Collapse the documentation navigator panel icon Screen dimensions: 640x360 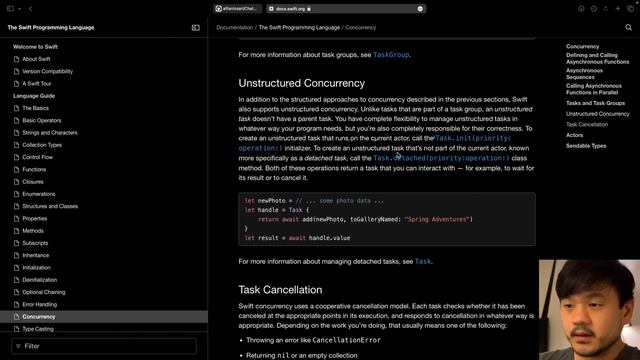(x=196, y=28)
